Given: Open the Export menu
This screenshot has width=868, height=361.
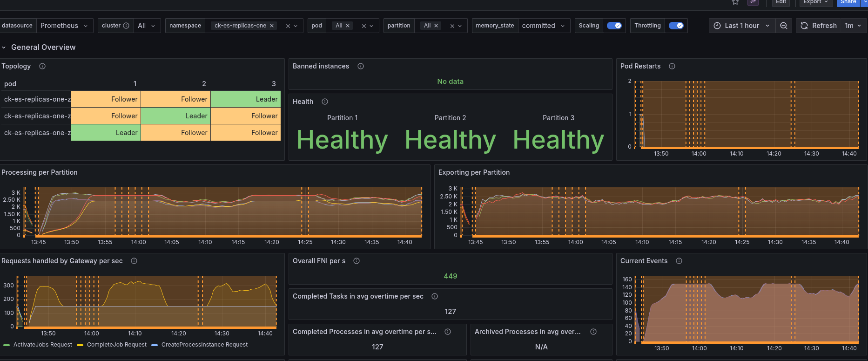Looking at the screenshot, I should [815, 2].
